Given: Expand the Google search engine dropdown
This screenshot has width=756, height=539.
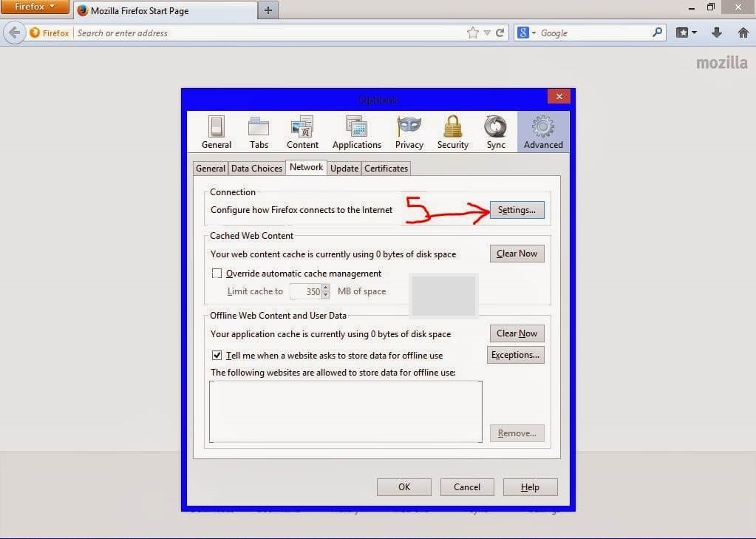Looking at the screenshot, I should click(x=533, y=33).
